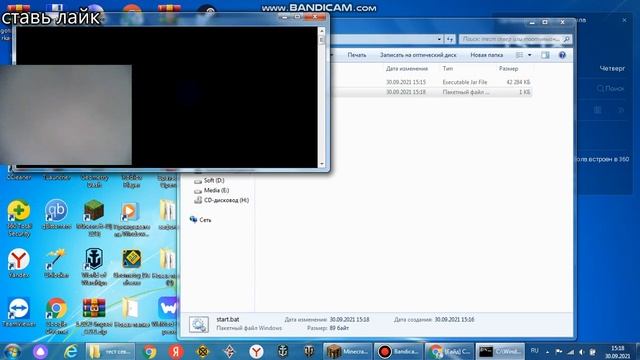This screenshot has width=640, height=360.
Task: Open the folder icon beside the WinRAR archive
Action: [131, 312]
